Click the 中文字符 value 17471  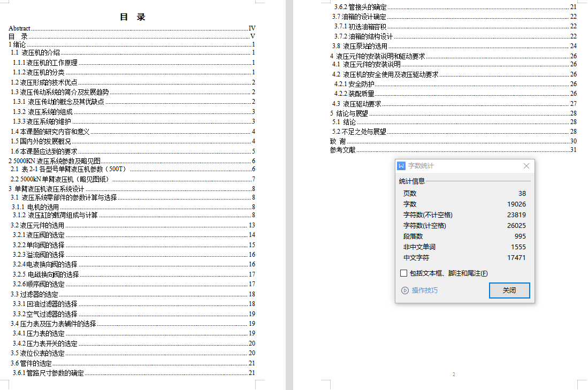pos(516,258)
